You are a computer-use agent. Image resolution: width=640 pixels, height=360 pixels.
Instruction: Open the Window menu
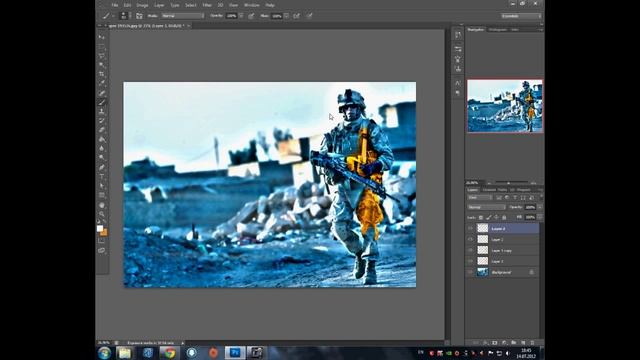251,5
